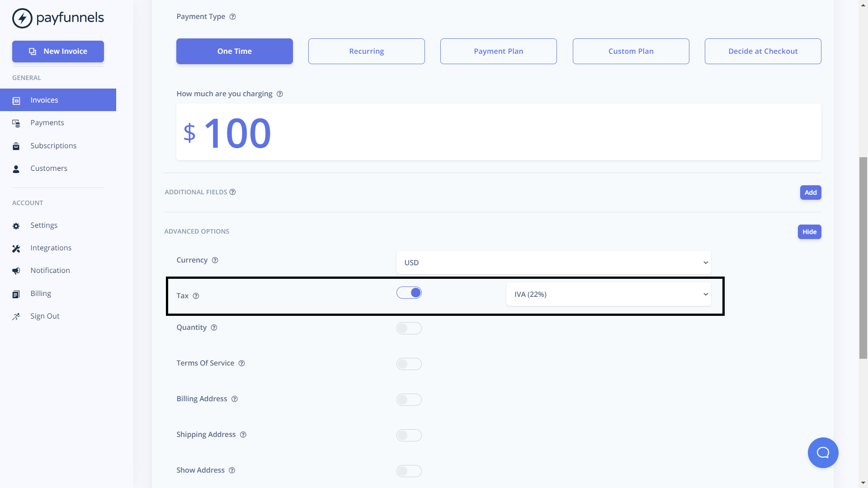
Task: Enable the Quantity toggle
Action: [x=409, y=328]
